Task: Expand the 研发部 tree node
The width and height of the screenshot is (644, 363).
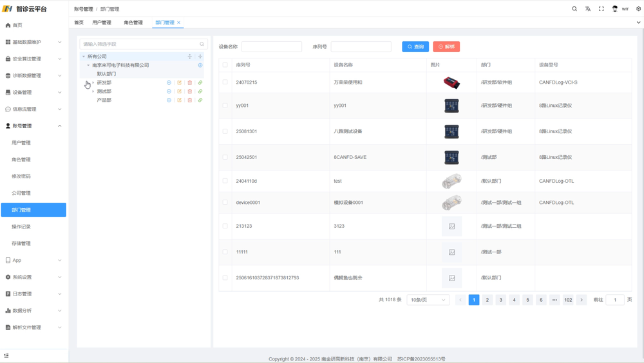Action: click(93, 83)
